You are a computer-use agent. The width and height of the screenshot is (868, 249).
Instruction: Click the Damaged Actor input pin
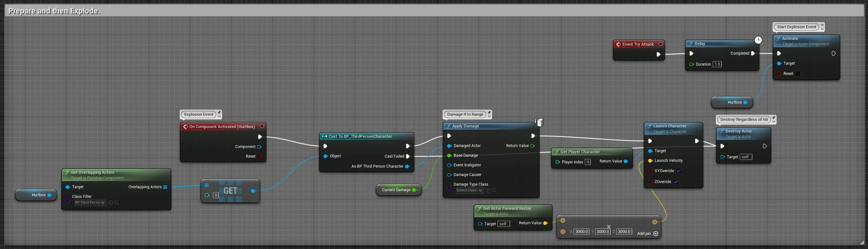(449, 146)
